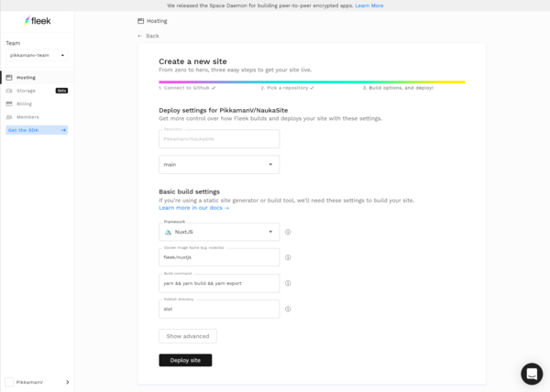Image resolution: width=550 pixels, height=392 pixels.
Task: Click the PikkamanV avatar image
Action: pos(9,382)
